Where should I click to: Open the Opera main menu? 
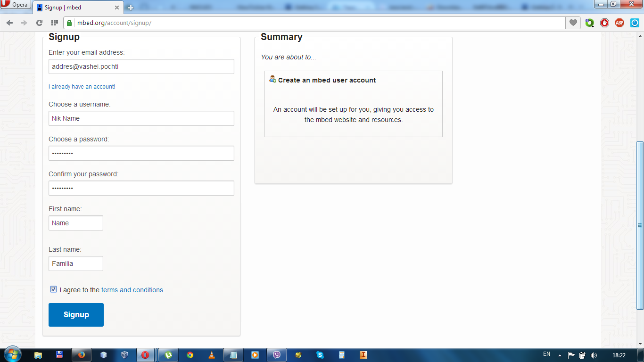[16, 5]
